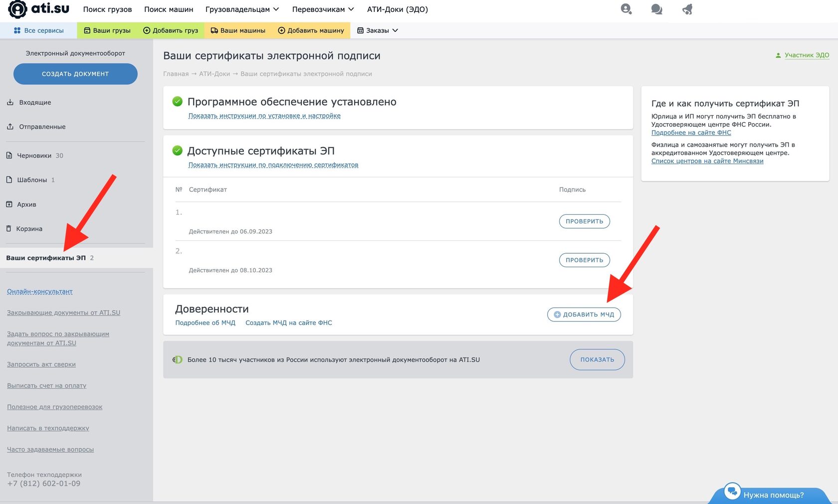The image size is (838, 504).
Task: Open the user profile icon
Action: pos(626,9)
